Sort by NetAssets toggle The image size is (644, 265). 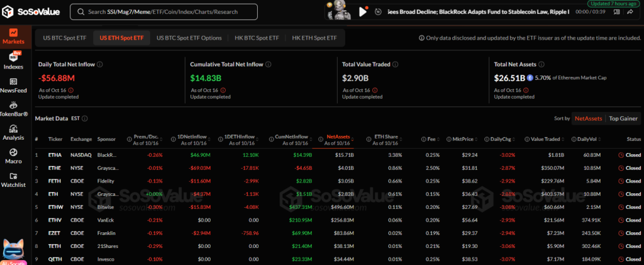(589, 118)
